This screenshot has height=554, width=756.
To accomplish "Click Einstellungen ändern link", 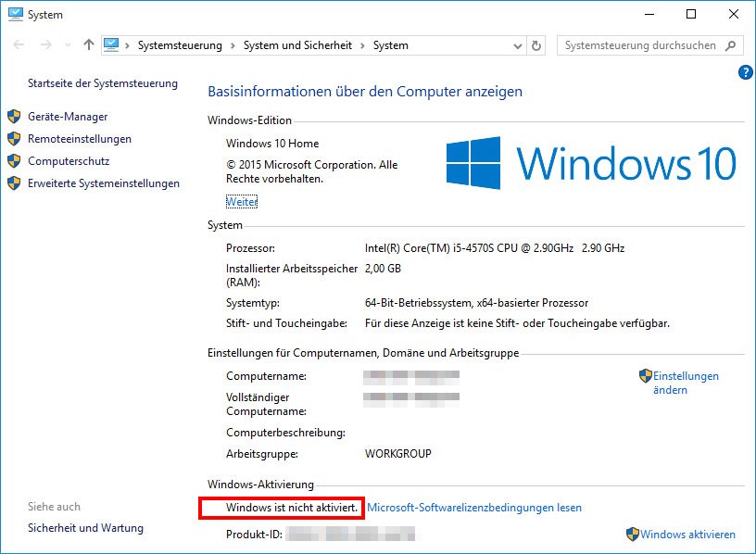I will tap(686, 383).
